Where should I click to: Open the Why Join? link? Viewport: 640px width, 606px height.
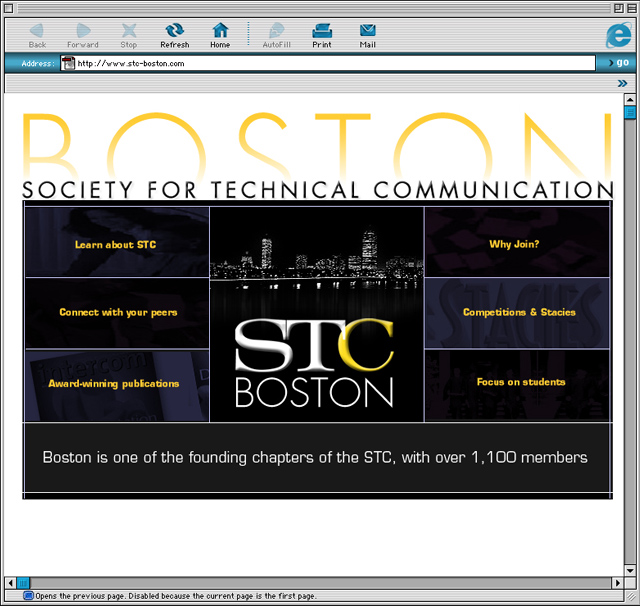click(514, 244)
